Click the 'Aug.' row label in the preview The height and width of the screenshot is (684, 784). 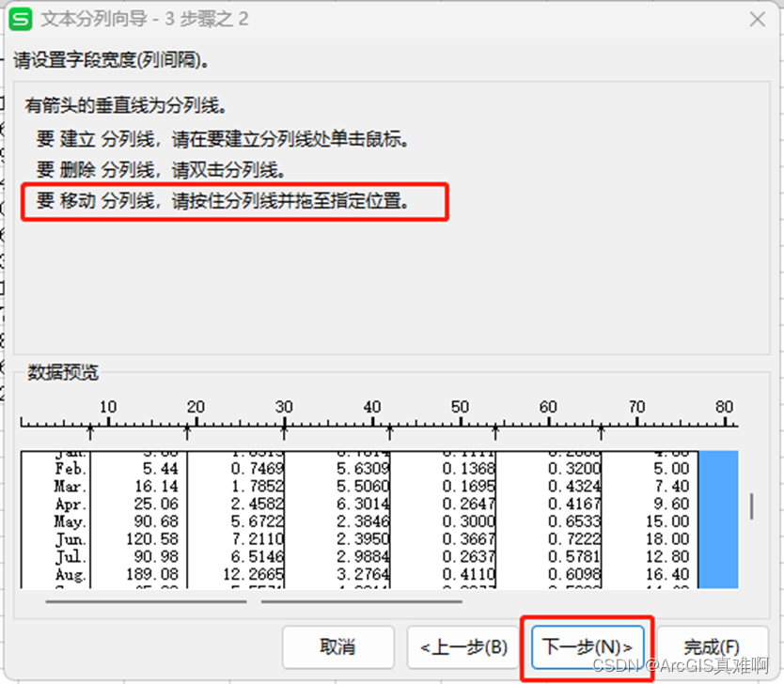click(x=71, y=575)
